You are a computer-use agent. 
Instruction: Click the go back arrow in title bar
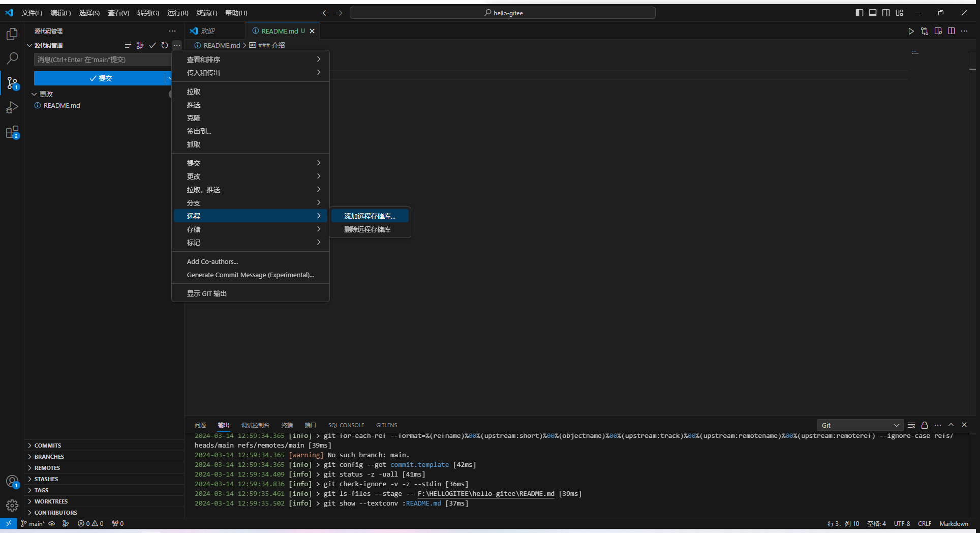pyautogui.click(x=326, y=13)
